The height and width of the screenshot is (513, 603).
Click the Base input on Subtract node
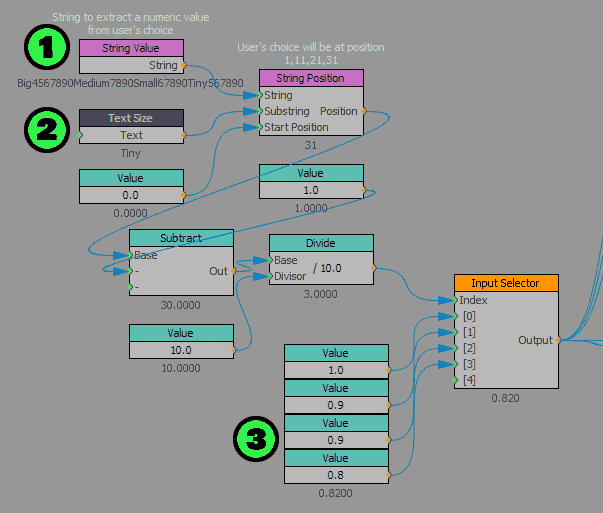click(130, 255)
